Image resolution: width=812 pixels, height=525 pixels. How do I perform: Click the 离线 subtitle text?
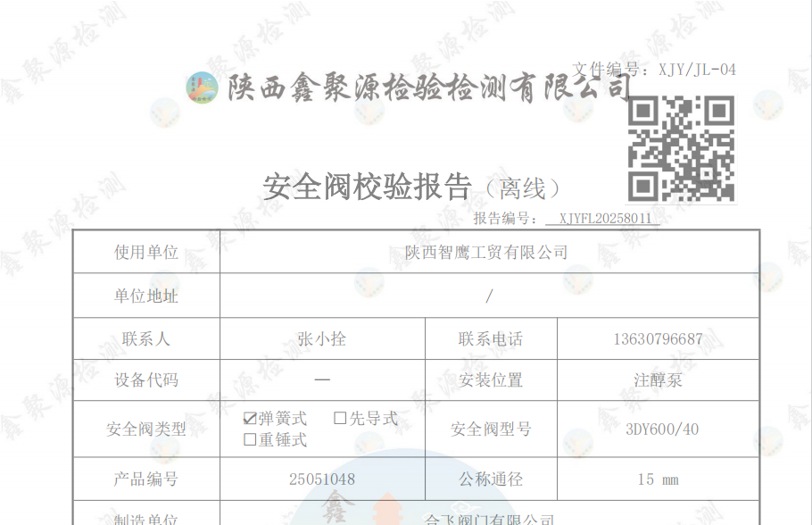pos(522,188)
